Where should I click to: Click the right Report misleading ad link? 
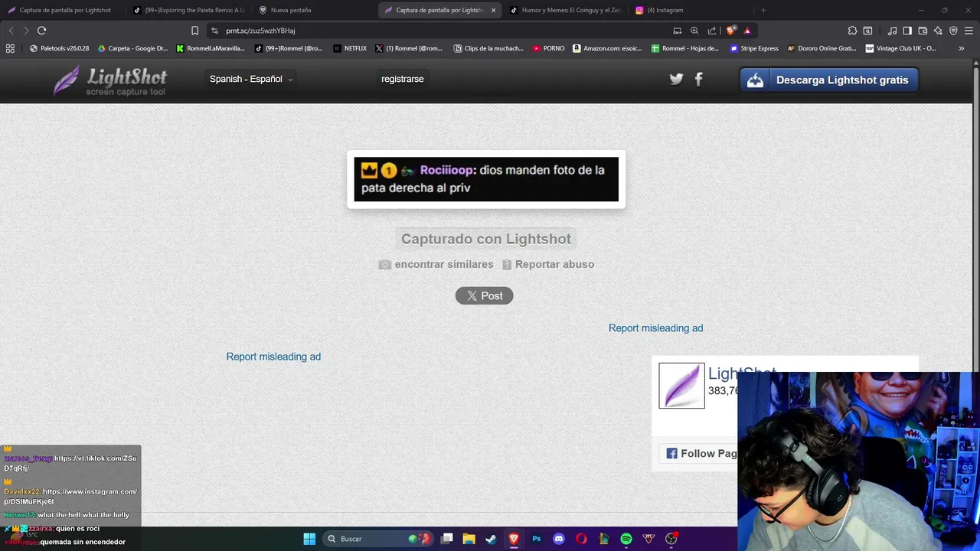[x=655, y=328]
